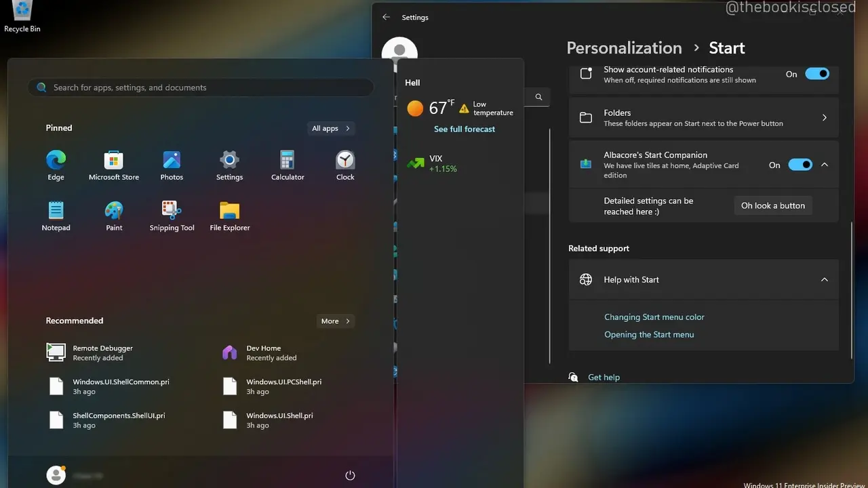Image resolution: width=868 pixels, height=488 pixels.
Task: Click the power button in Start
Action: pyautogui.click(x=350, y=475)
